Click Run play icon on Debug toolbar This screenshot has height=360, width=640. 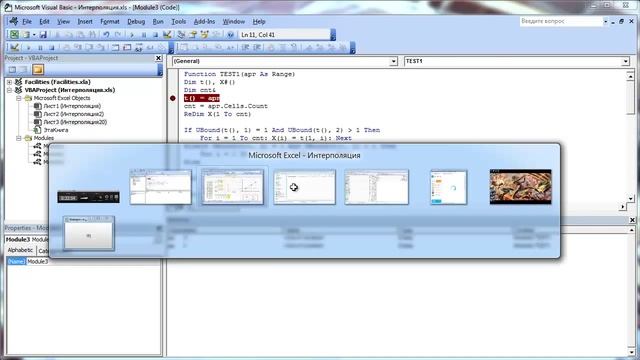coord(28,47)
